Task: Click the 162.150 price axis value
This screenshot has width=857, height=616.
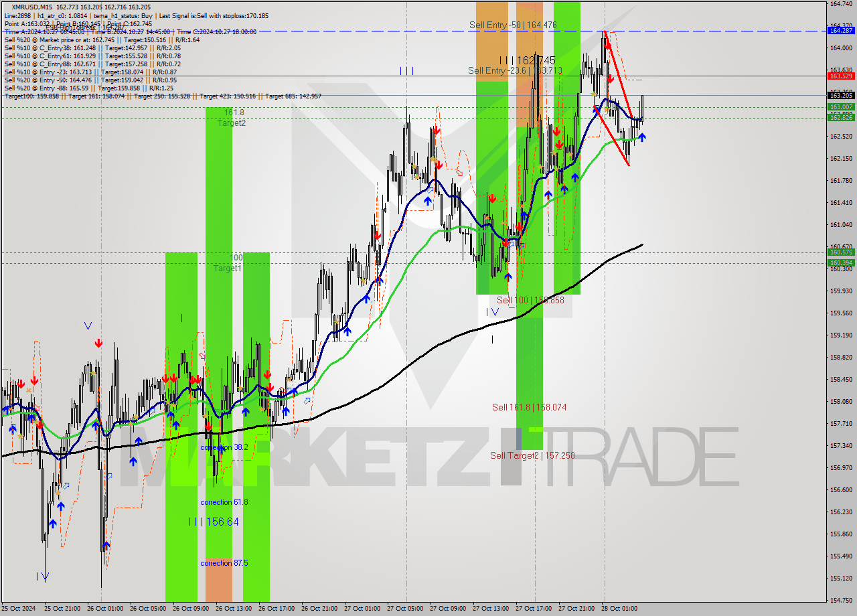Action: (x=841, y=159)
